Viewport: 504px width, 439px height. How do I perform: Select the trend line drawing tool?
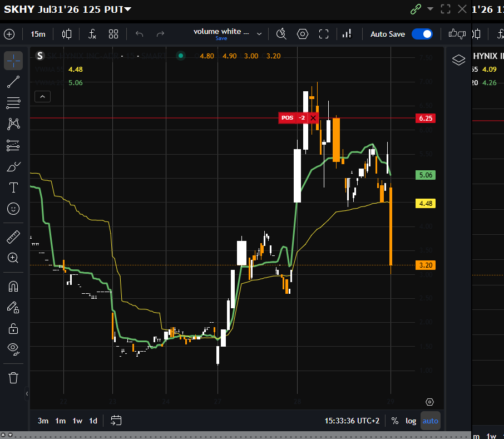(x=13, y=82)
